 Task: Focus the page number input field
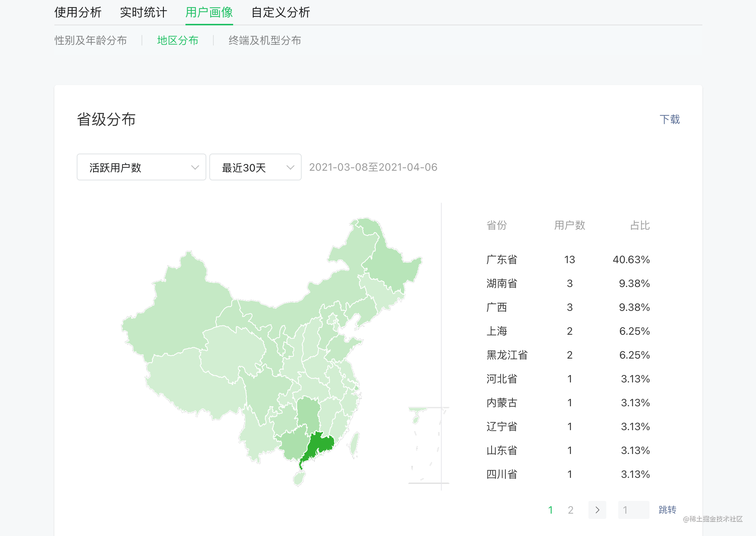click(633, 510)
